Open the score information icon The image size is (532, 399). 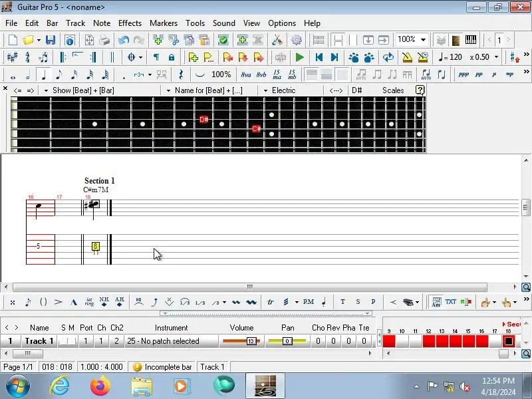tap(70, 40)
